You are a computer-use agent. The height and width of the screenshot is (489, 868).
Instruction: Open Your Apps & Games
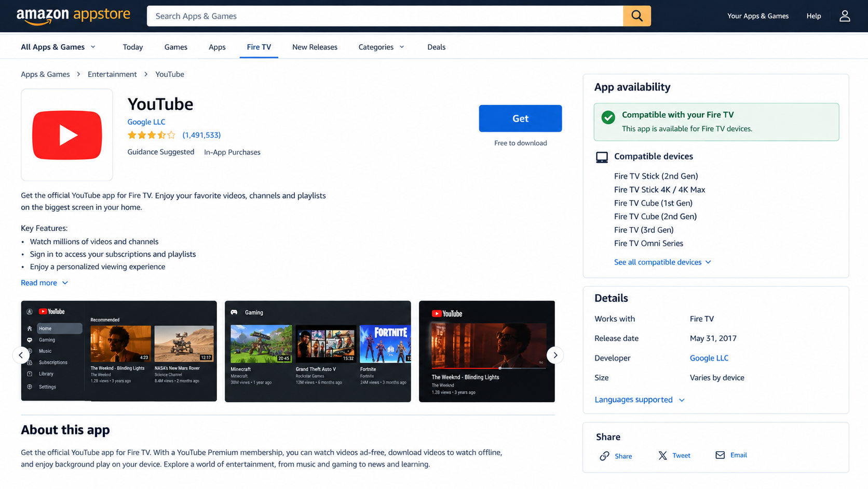point(757,16)
